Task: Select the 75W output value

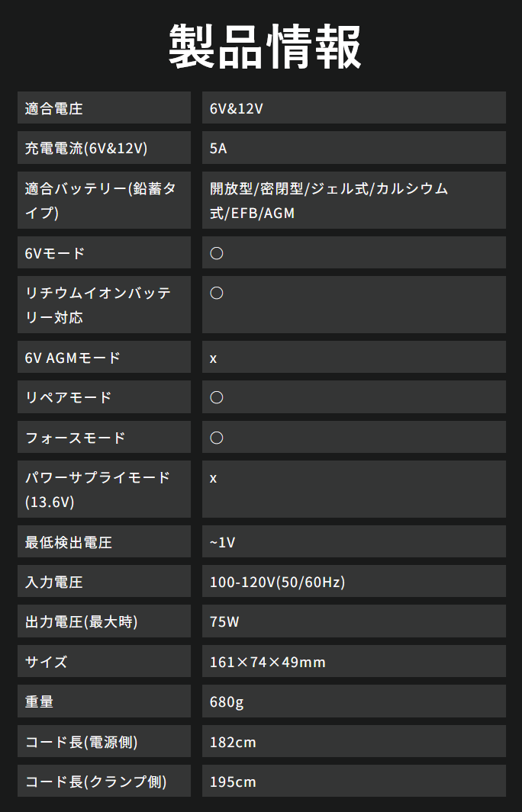Action: coord(224,622)
